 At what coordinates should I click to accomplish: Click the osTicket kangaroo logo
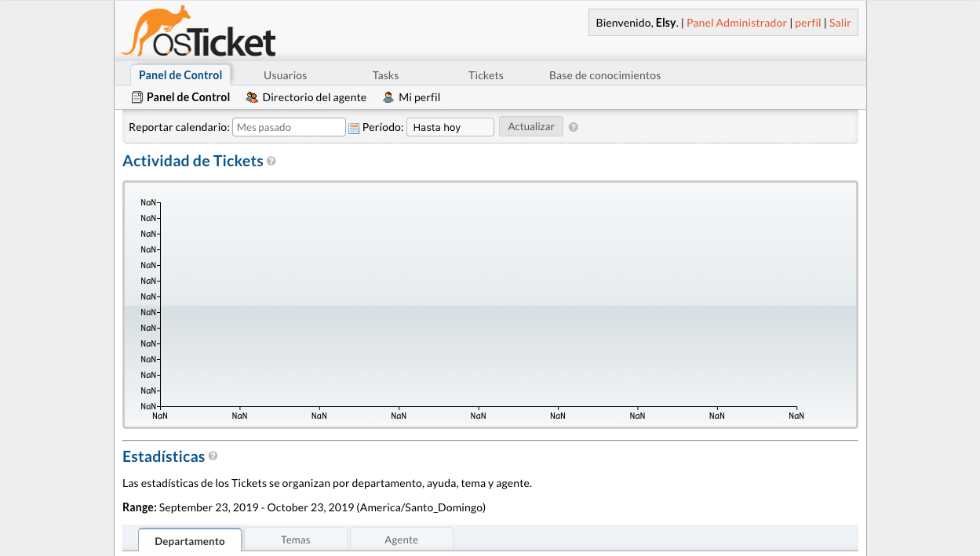click(199, 32)
